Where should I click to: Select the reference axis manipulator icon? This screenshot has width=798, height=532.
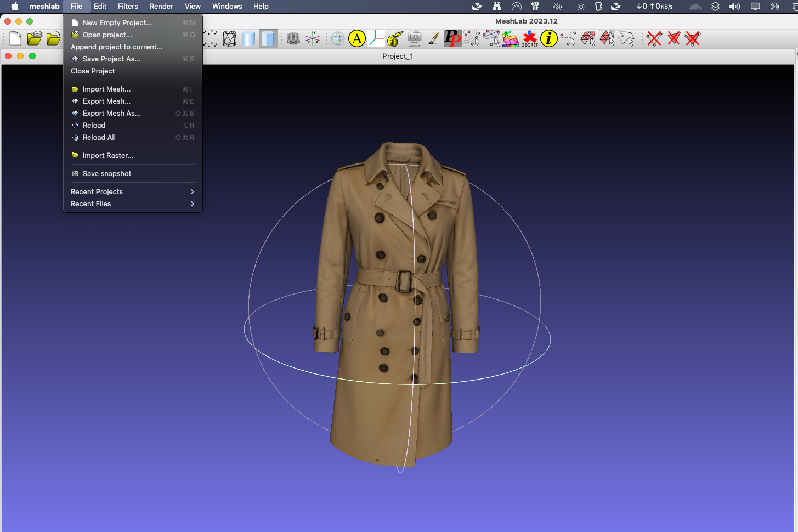(376, 38)
